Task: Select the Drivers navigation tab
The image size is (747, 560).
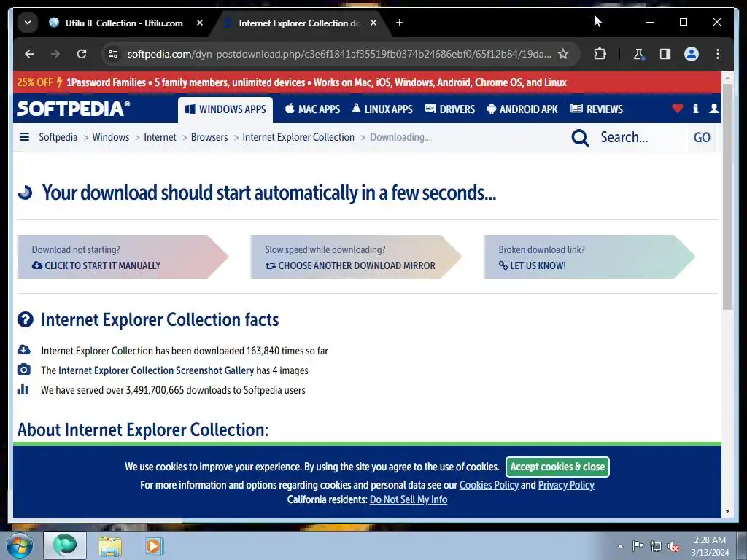Action: point(449,109)
